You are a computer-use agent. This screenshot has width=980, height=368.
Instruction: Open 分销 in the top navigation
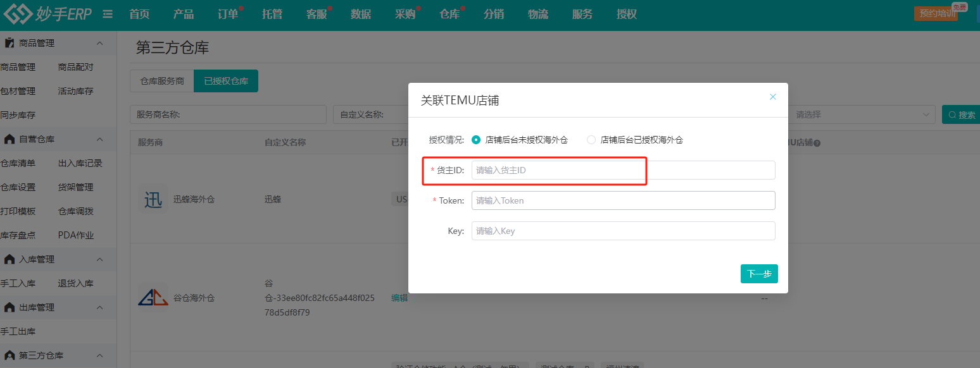pyautogui.click(x=494, y=14)
